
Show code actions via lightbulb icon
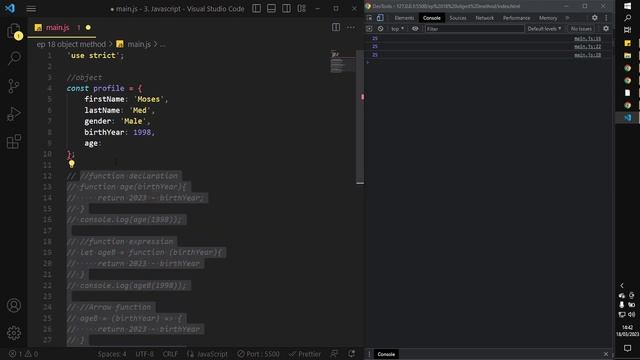(72, 164)
